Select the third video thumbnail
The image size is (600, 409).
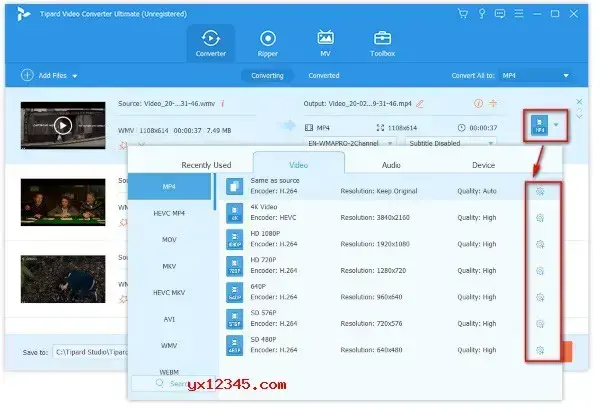[x=63, y=279]
